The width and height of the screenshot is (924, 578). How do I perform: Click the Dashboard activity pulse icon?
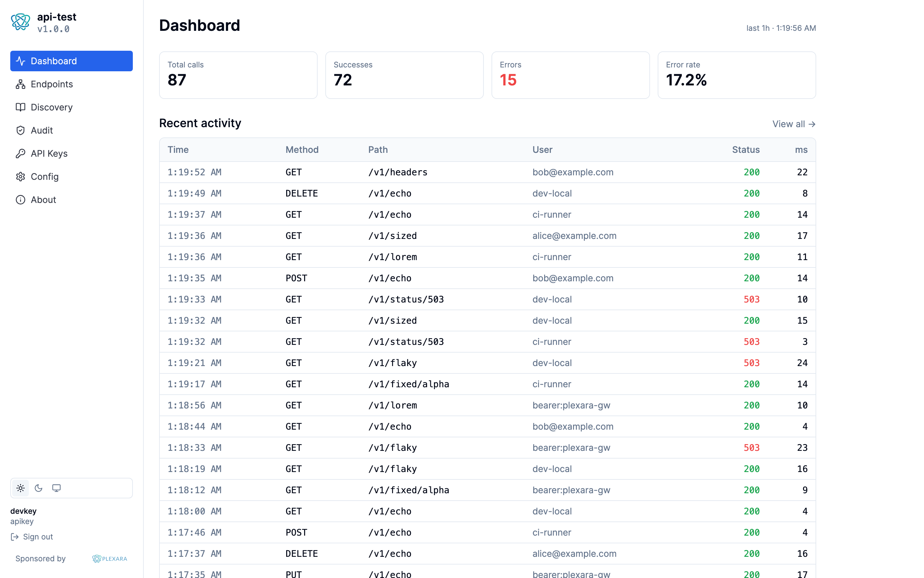click(21, 61)
